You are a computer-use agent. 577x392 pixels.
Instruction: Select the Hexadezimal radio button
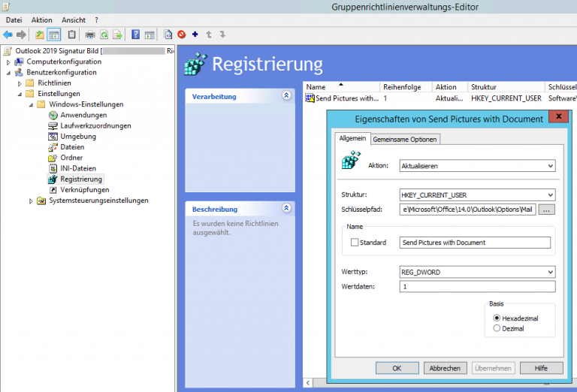click(x=497, y=318)
